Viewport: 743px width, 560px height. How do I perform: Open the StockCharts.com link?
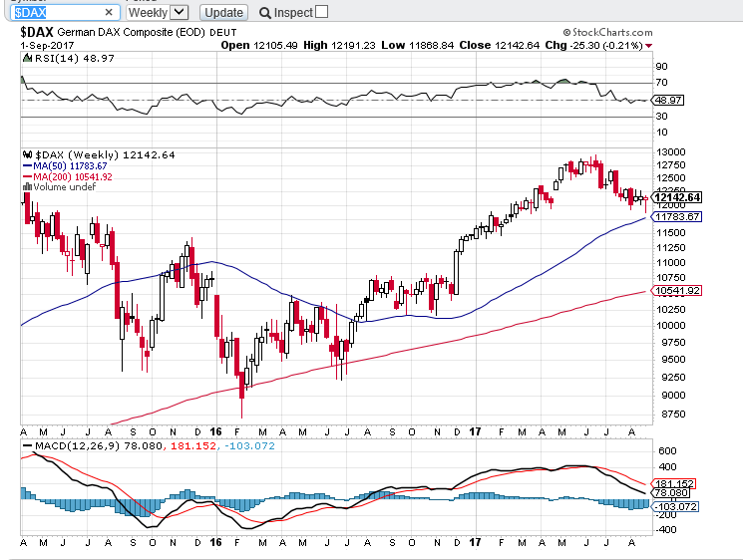pos(607,32)
